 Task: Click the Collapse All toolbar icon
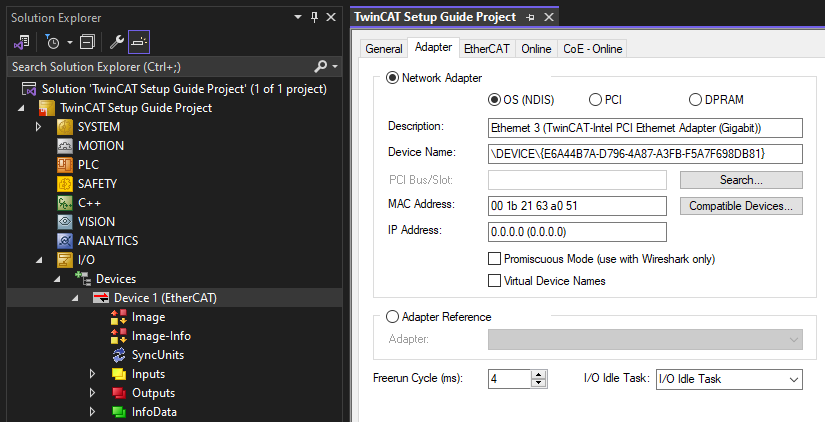click(87, 42)
